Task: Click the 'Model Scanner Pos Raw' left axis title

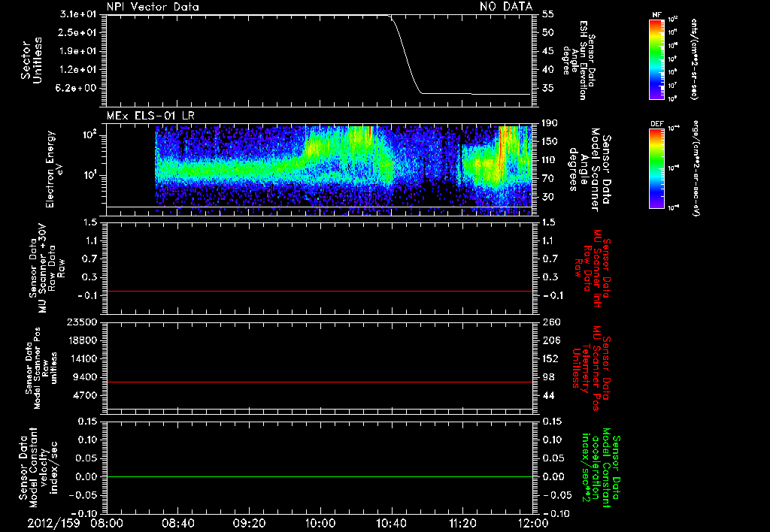Action: point(41,368)
